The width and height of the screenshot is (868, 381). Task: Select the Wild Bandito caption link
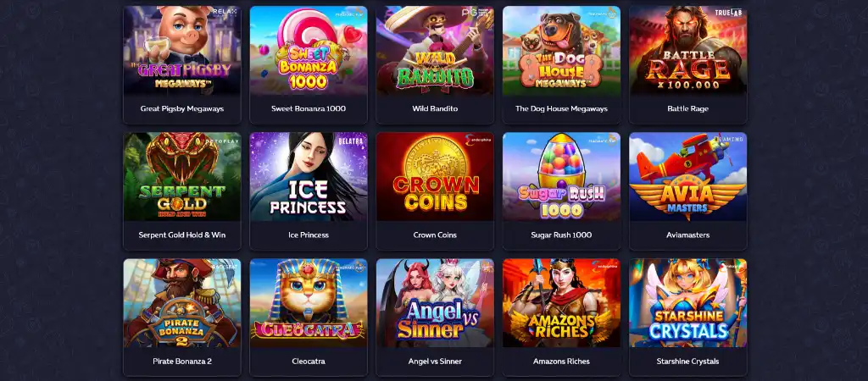click(435, 108)
